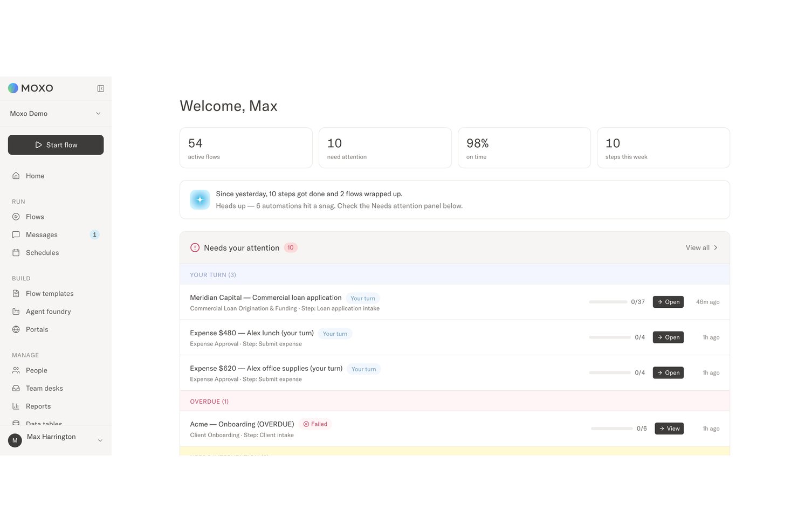Open Schedules in the sidebar
Image resolution: width=798 pixels, height=532 pixels.
point(56,253)
